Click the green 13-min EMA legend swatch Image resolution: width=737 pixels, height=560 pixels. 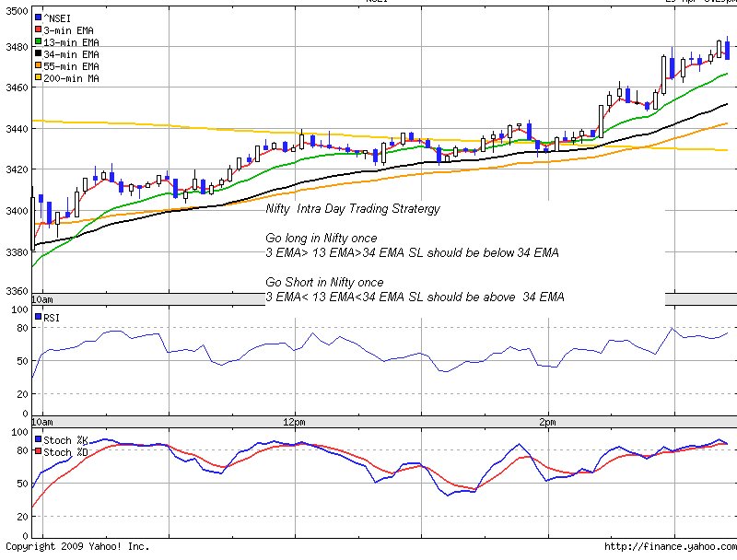pos(38,41)
